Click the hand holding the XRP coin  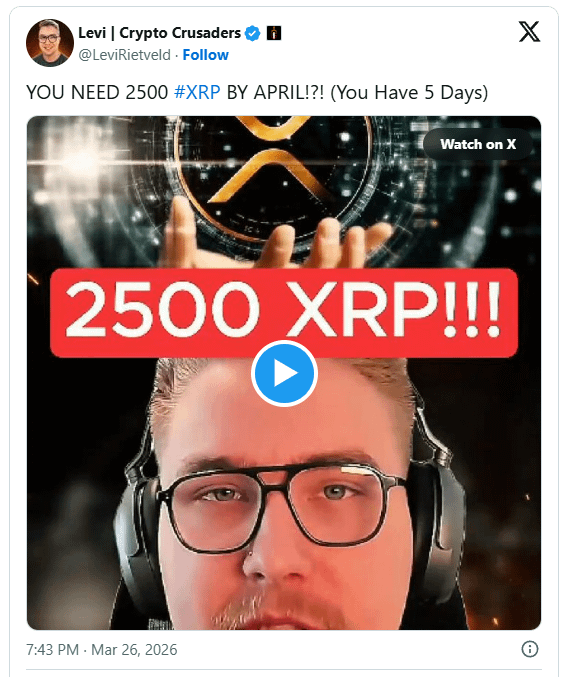click(276, 237)
